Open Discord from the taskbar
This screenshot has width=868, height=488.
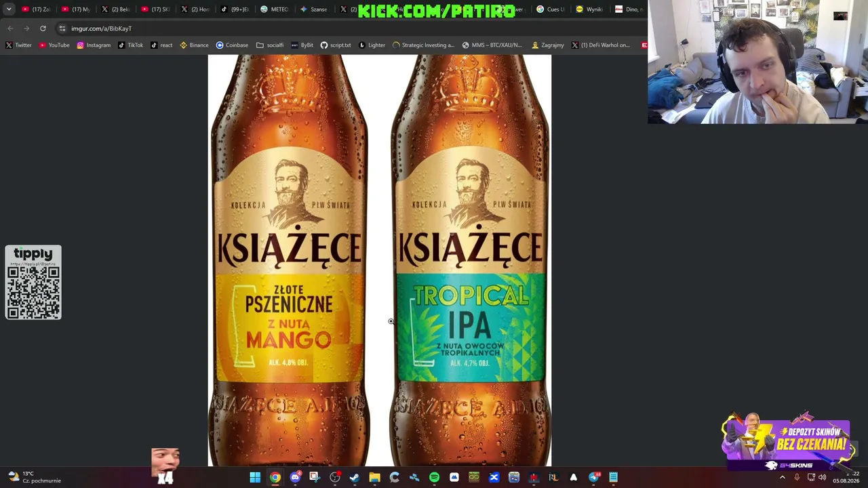295,478
